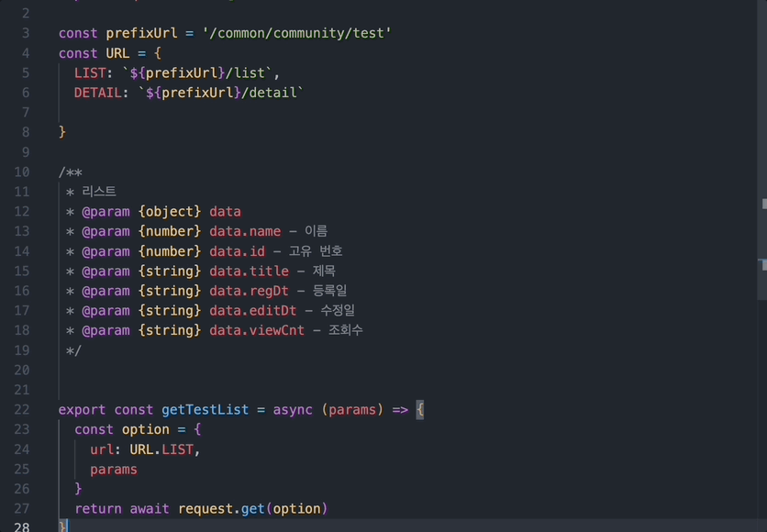Screen dimensions: 767x532
Task: Click the => arrow on line 22
Action: point(400,410)
